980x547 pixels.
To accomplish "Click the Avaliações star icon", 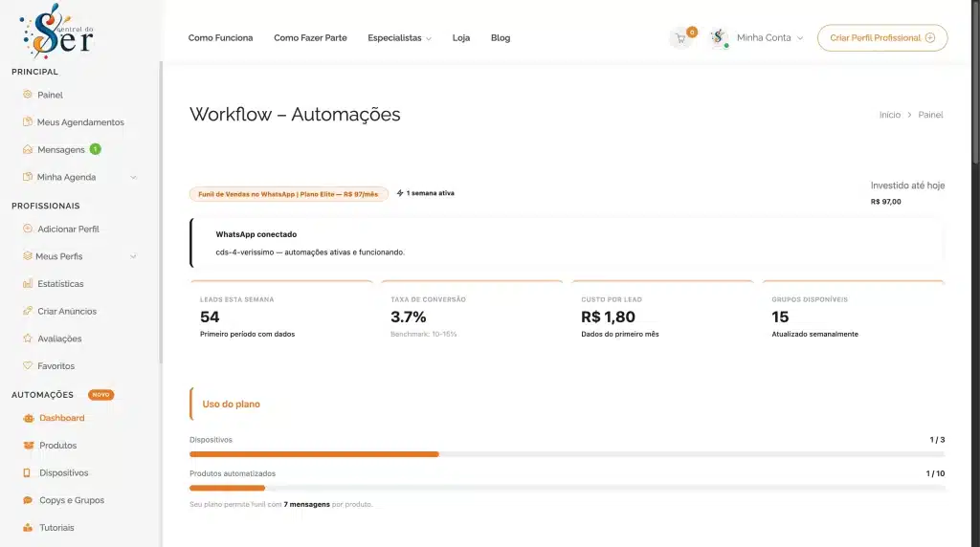I will coord(28,339).
